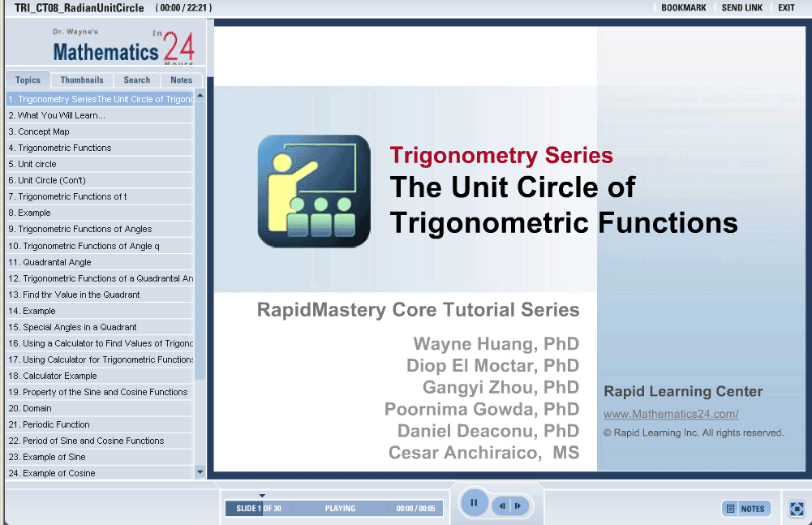Image resolution: width=812 pixels, height=525 pixels.
Task: Select topic 7 Trigonometric Functions of t
Action: 100,196
